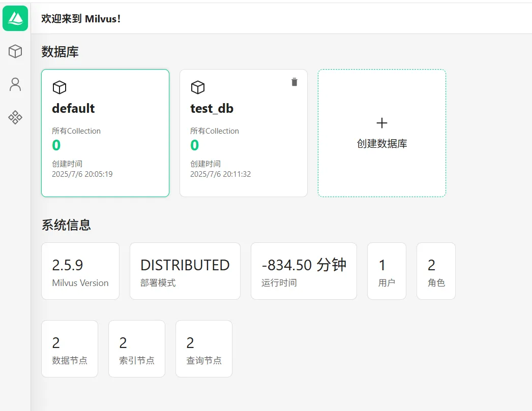
Task: Click the creation time 2025/7/6 20:11:32
Action: click(x=221, y=174)
